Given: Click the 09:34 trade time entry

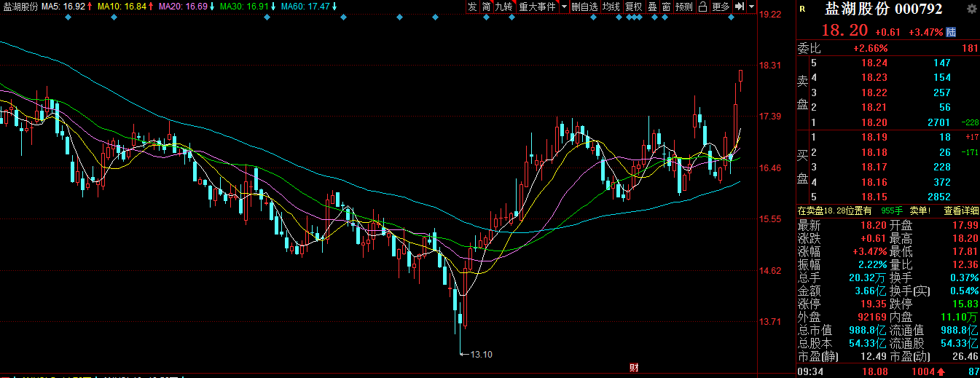Looking at the screenshot, I should pos(810,372).
